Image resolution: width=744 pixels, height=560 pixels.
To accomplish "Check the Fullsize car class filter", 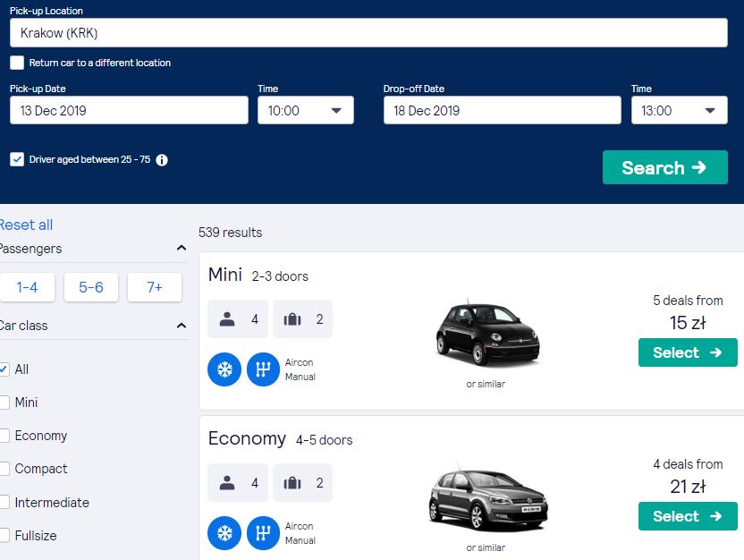I will [x=4, y=535].
